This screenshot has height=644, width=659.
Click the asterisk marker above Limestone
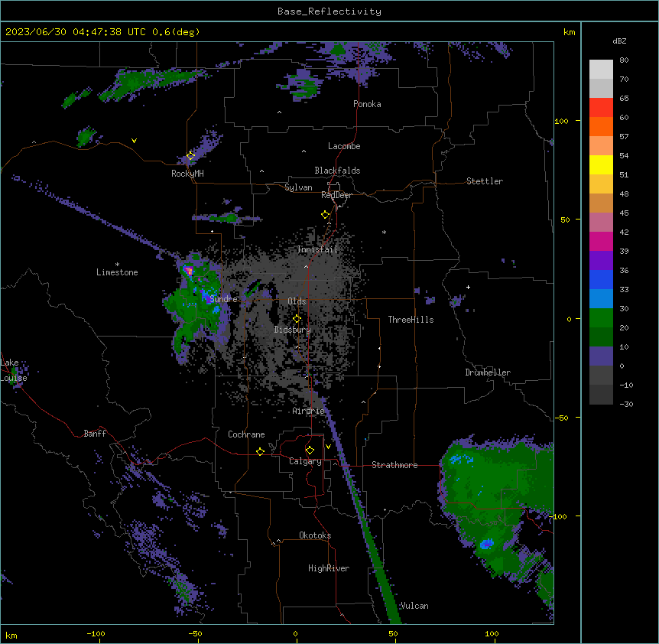click(117, 264)
